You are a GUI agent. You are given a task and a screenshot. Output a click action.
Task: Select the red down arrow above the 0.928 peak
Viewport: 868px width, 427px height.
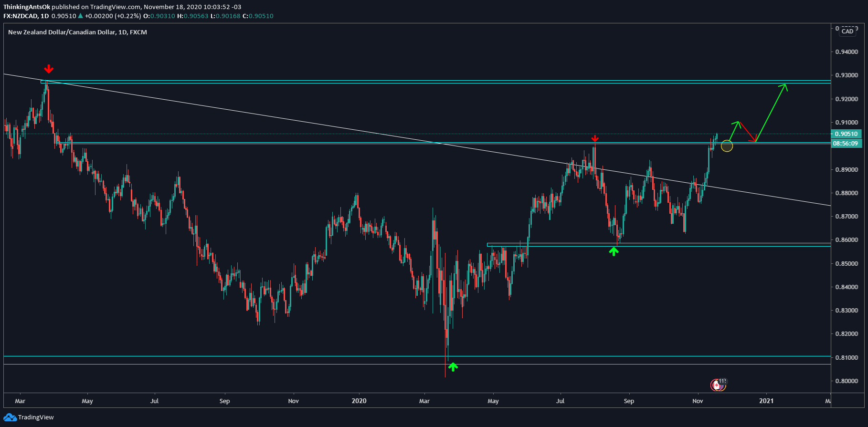pyautogui.click(x=48, y=69)
